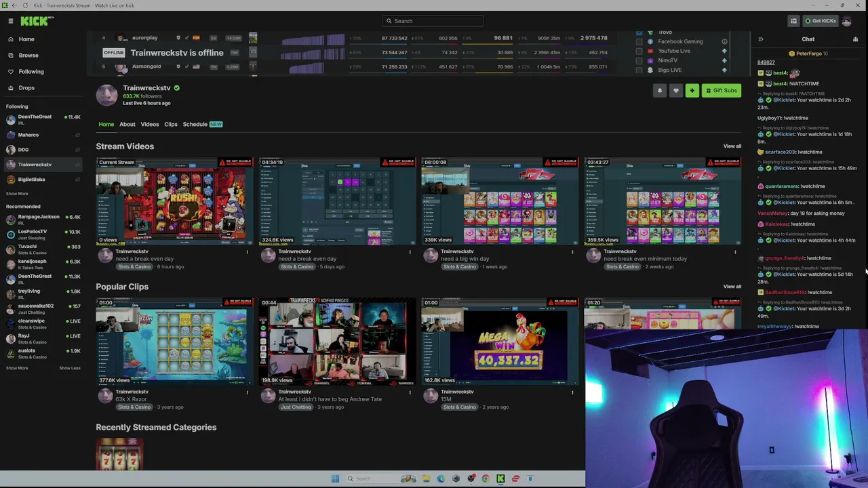Switch to the About tab
The height and width of the screenshot is (488, 868).
[127, 125]
